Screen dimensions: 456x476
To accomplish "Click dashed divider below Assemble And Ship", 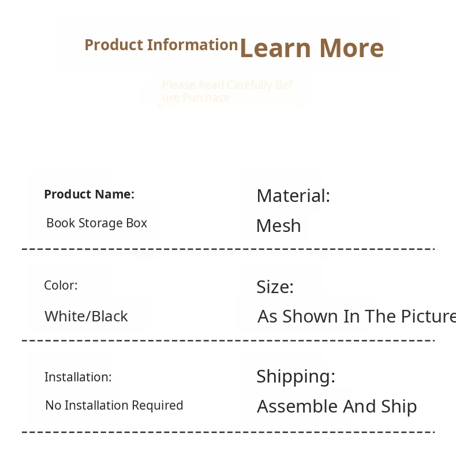I will (x=227, y=432).
